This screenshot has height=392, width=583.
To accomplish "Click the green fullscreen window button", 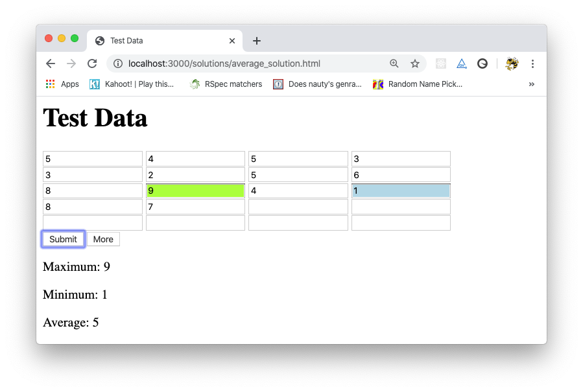I will click(x=75, y=38).
